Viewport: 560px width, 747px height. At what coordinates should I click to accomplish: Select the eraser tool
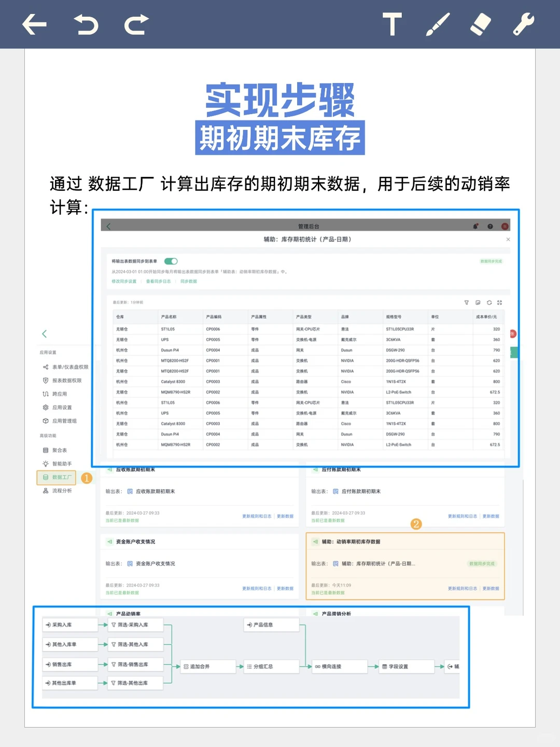pos(480,24)
